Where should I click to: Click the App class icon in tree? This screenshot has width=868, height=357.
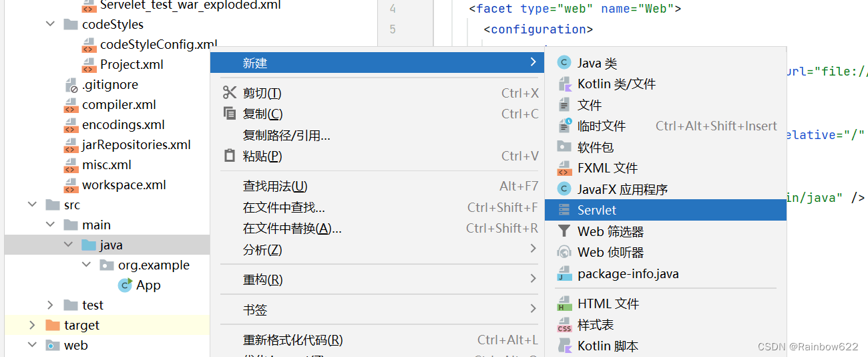click(x=125, y=285)
